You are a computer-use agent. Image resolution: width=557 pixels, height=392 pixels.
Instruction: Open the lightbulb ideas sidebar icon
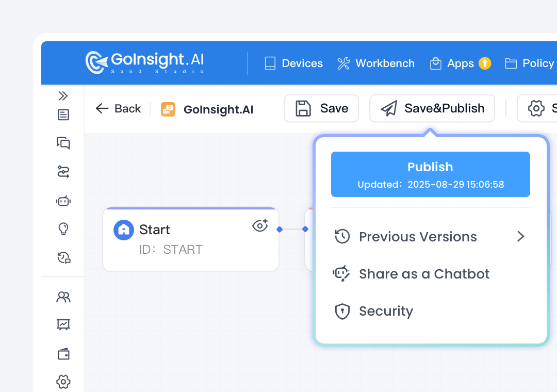(x=63, y=228)
